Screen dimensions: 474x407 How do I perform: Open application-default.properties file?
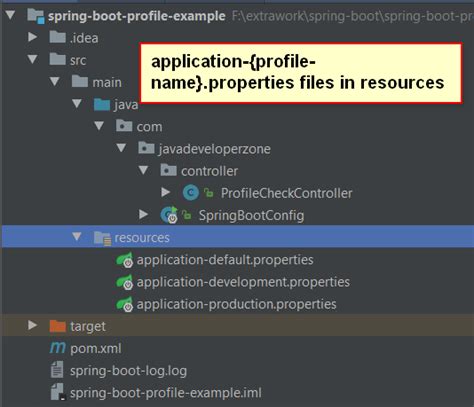point(225,260)
